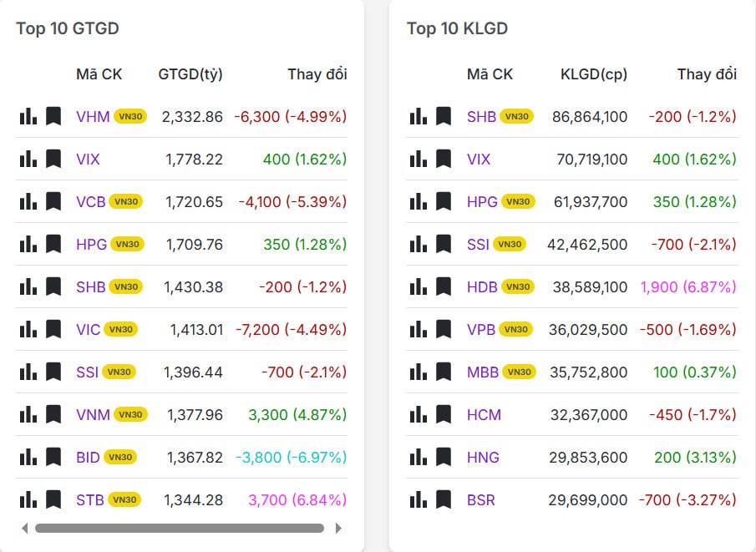
Task: Toggle the watchlist bookmark for VCB
Action: (x=52, y=201)
